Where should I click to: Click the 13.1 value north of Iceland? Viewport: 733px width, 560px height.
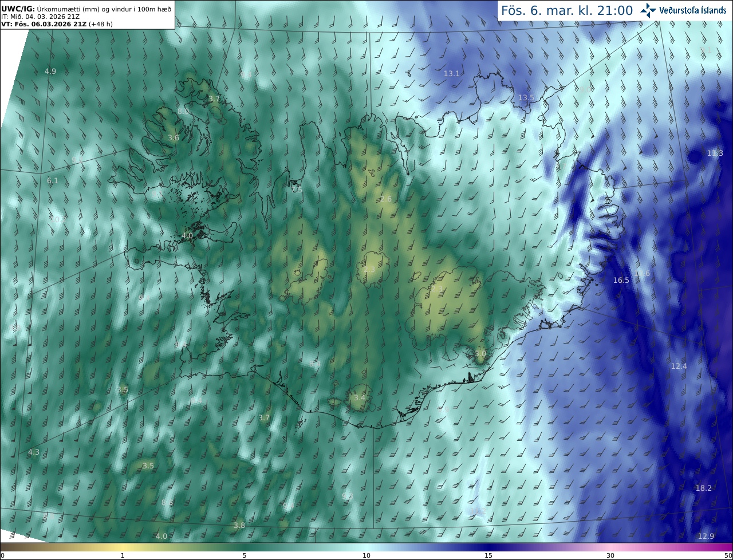click(452, 74)
